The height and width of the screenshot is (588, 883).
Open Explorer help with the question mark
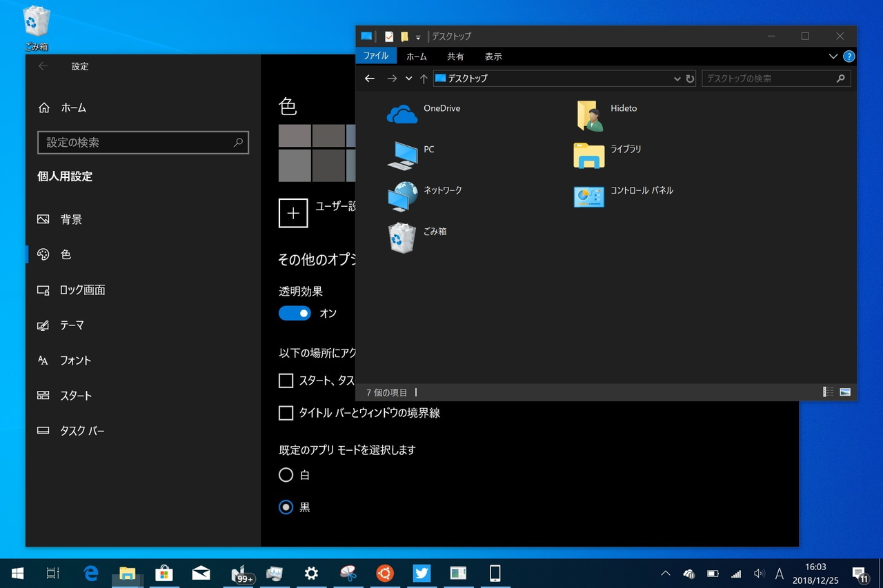(x=849, y=57)
